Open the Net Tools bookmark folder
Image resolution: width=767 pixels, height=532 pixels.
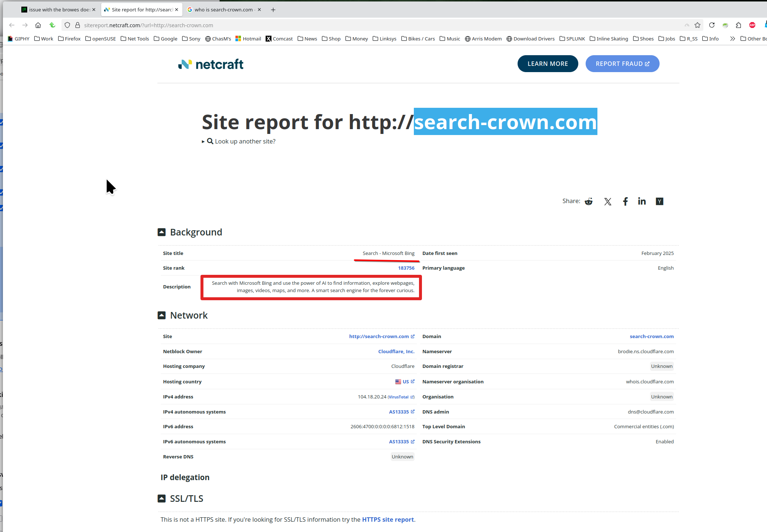135,39
